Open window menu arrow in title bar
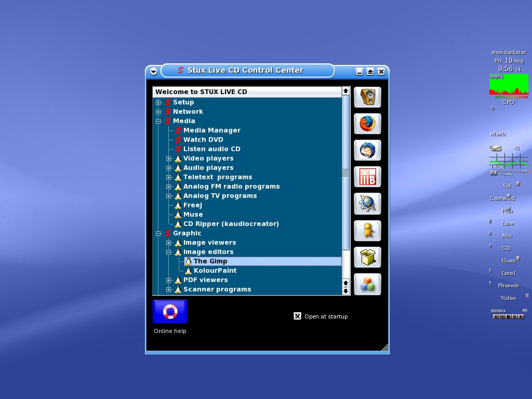Image resolution: width=532 pixels, height=399 pixels. (x=153, y=71)
